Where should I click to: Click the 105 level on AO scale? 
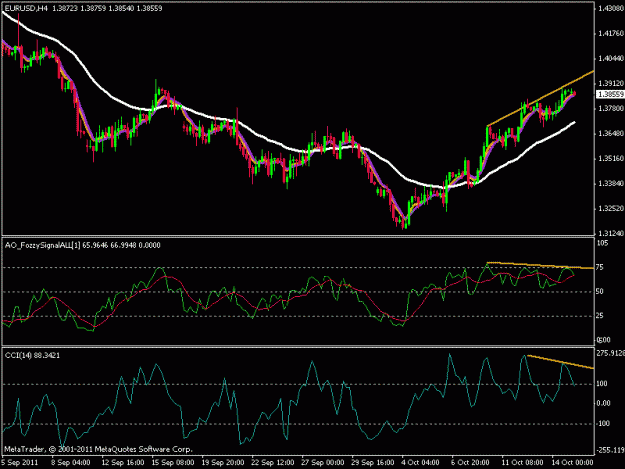(x=603, y=243)
